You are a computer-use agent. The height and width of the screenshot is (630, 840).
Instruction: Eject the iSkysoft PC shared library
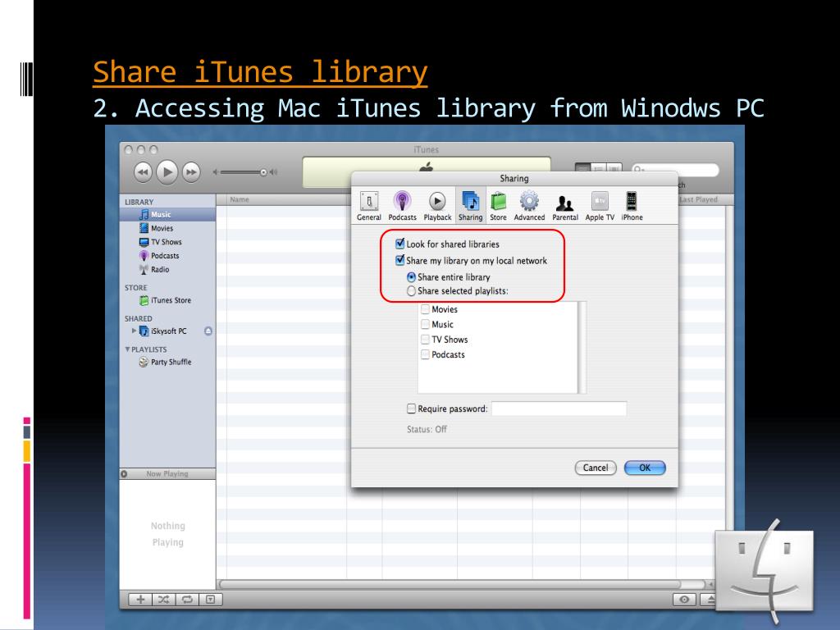(x=208, y=331)
